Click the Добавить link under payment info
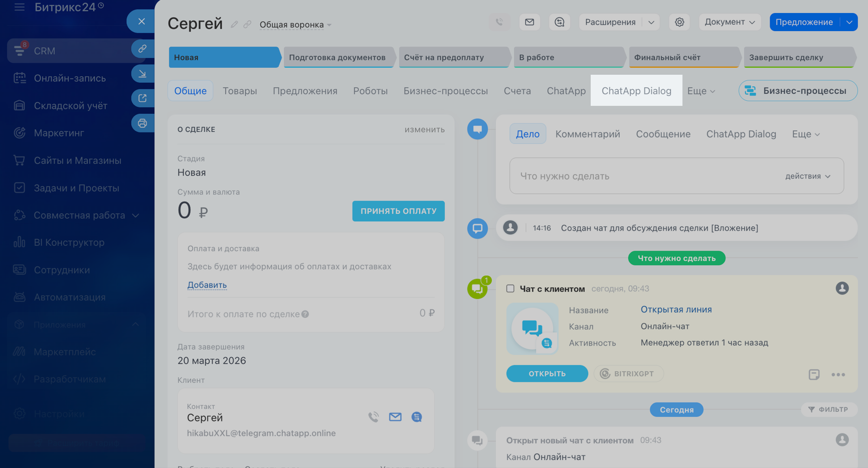868x468 pixels. coord(207,285)
